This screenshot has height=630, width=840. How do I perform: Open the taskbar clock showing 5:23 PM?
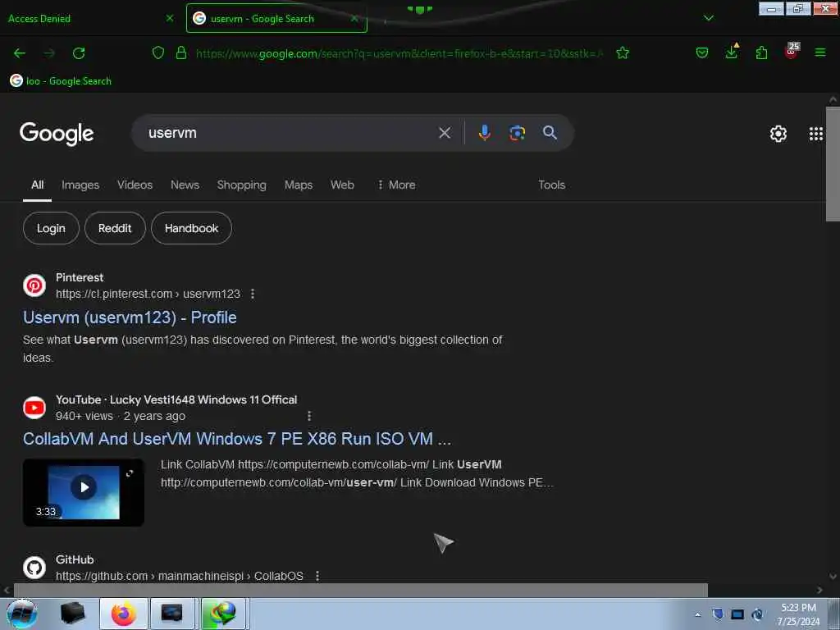tap(798, 614)
